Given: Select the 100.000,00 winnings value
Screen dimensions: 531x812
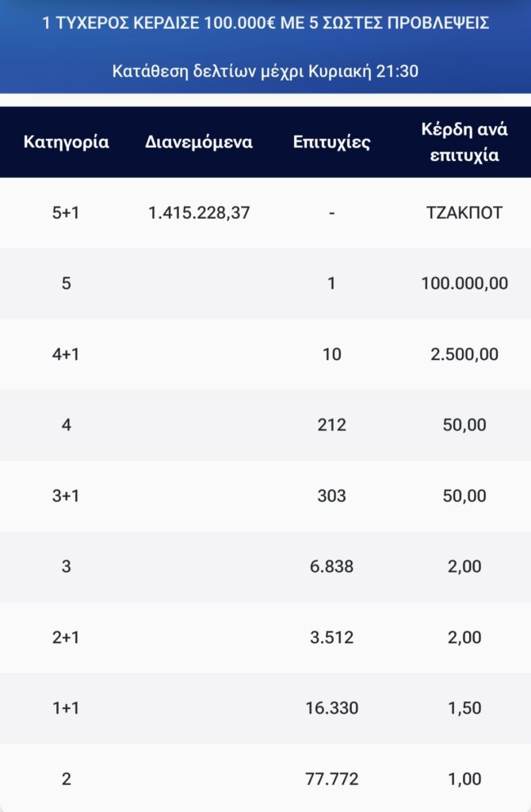Looking at the screenshot, I should 464,283.
